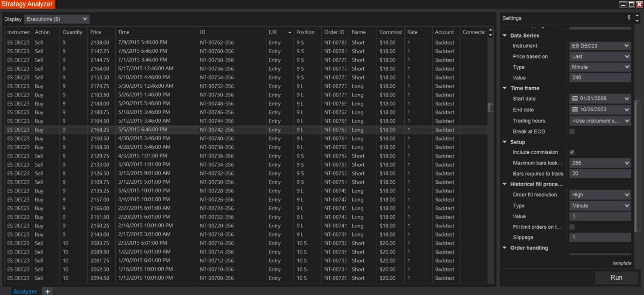This screenshot has height=295, width=644.
Task: Pin the Settings panel with the pin icon
Action: click(629, 18)
